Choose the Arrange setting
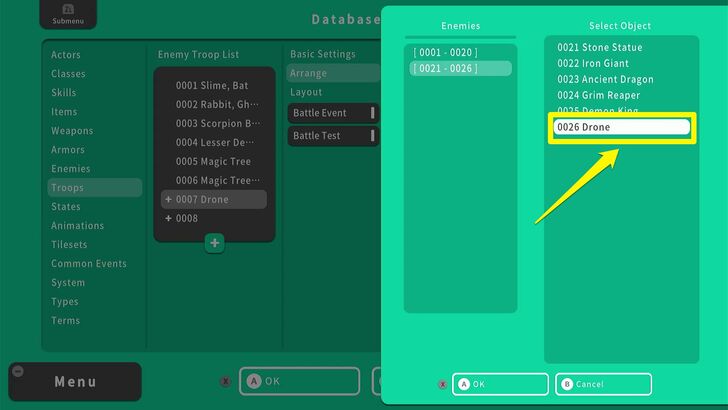 333,73
